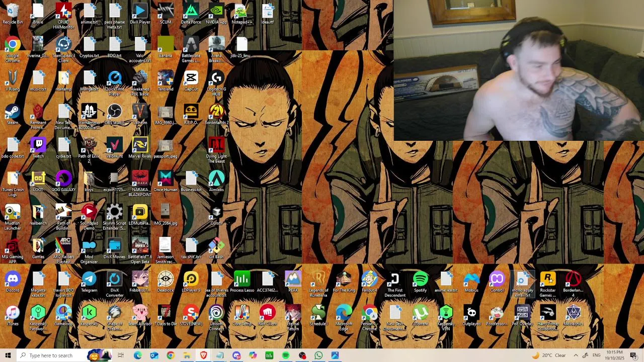Open the Ubisoft Connect shortcut

click(216, 318)
